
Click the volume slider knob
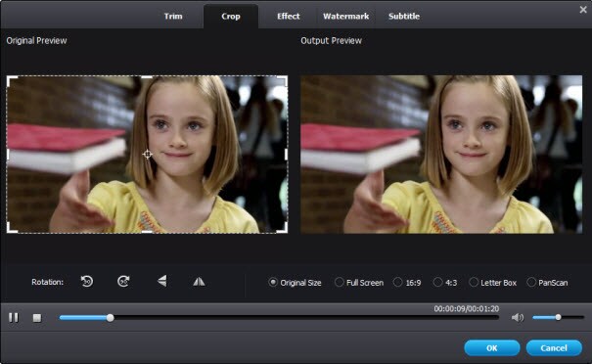click(x=558, y=317)
